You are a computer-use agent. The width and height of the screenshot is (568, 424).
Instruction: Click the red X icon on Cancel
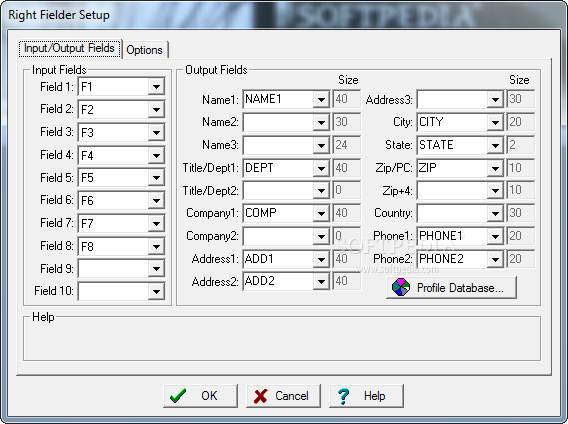[260, 396]
